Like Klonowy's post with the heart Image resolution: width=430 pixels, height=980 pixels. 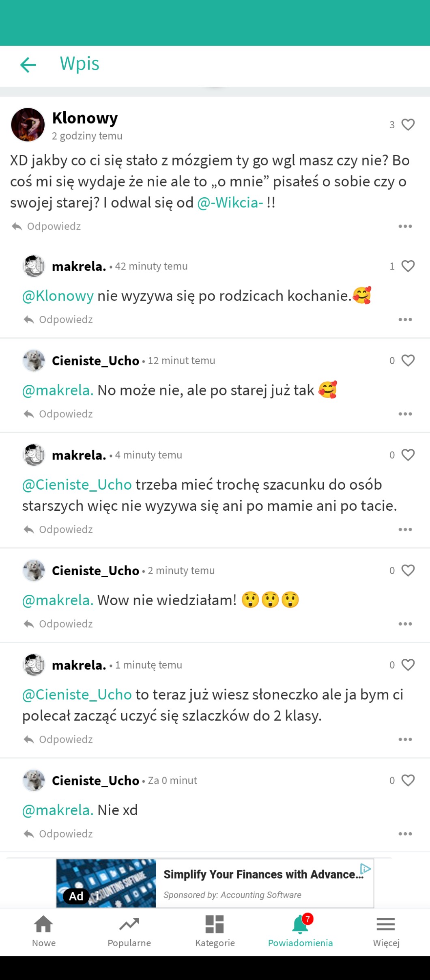tap(408, 125)
